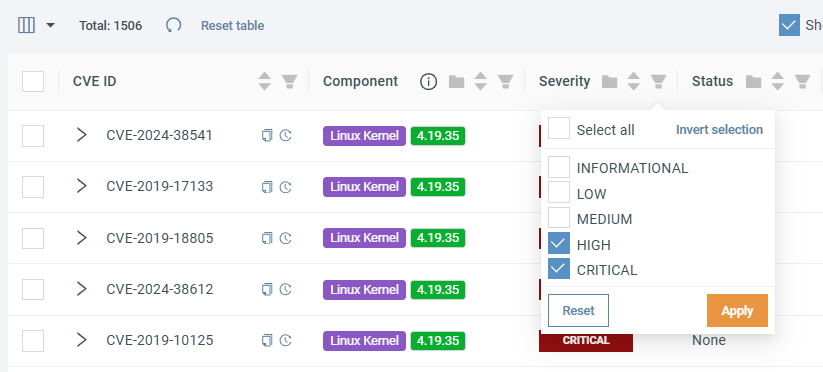
Task: Check the MEDIUM severity option
Action: click(x=559, y=218)
